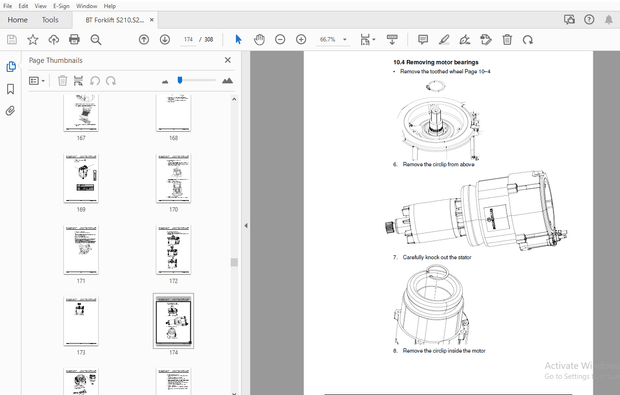Open the Help menu

pyautogui.click(x=110, y=6)
